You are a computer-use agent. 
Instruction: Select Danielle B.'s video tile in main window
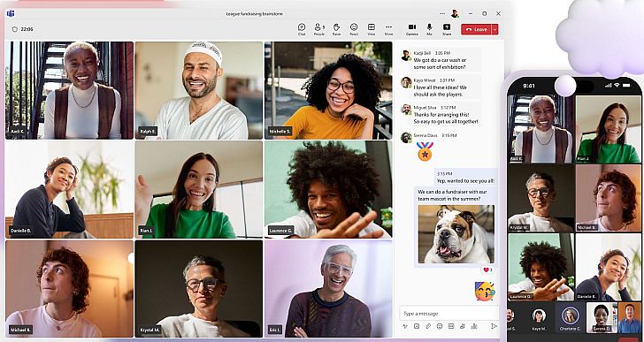(x=69, y=189)
